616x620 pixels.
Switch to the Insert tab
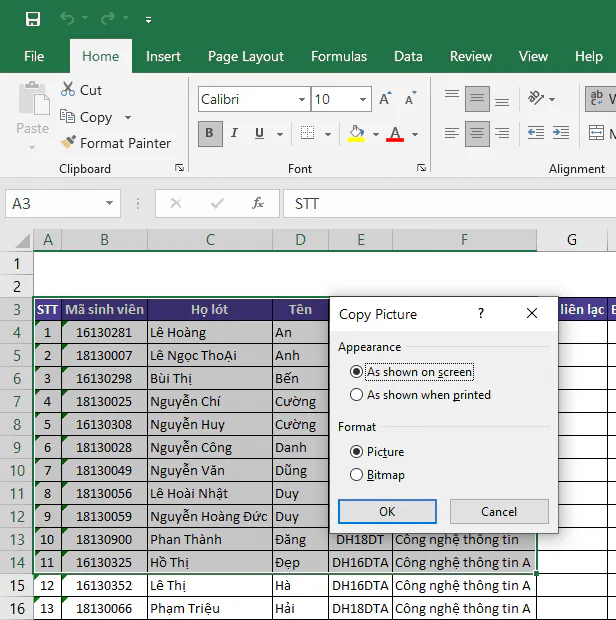[163, 56]
